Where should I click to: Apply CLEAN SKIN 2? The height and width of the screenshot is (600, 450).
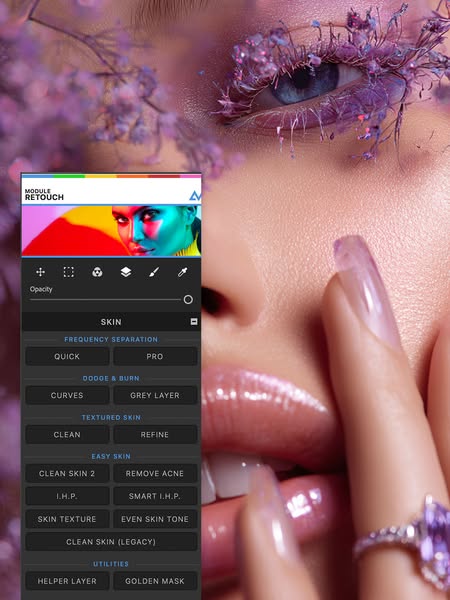(x=67, y=473)
